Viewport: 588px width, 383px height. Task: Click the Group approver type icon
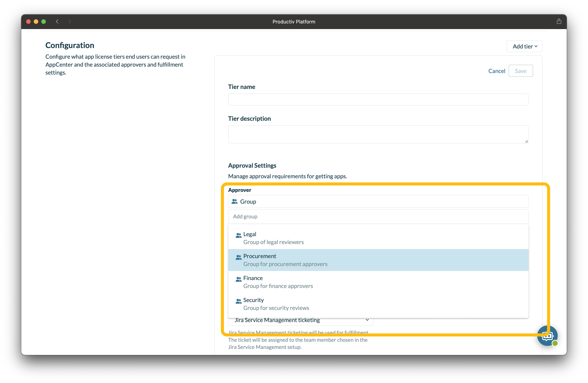(x=235, y=201)
